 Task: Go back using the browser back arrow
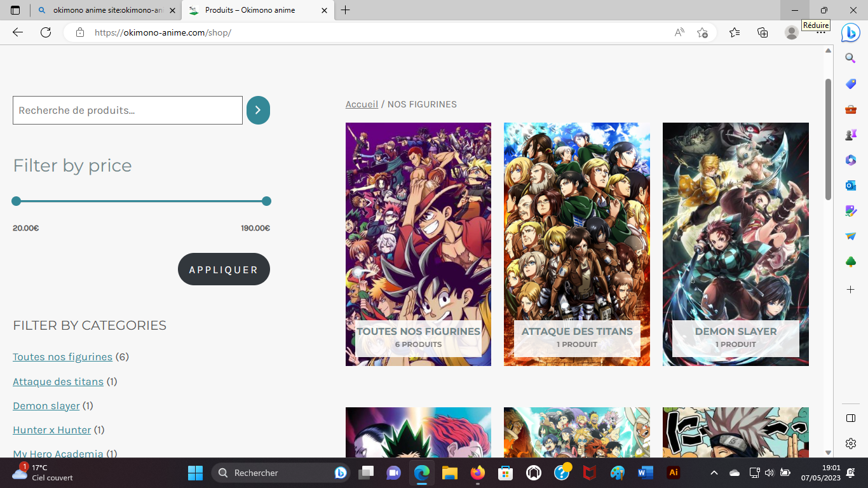coord(18,32)
